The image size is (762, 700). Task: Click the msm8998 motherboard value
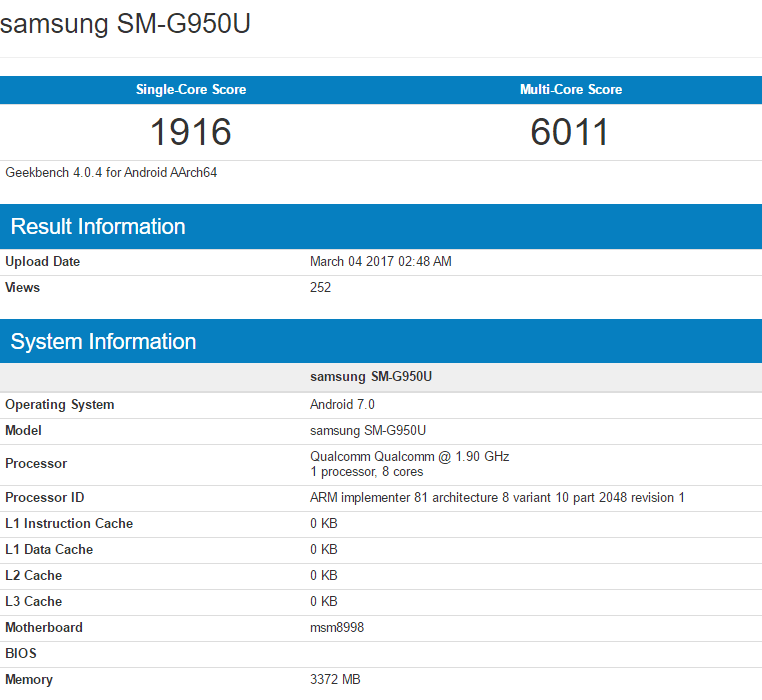tap(338, 628)
